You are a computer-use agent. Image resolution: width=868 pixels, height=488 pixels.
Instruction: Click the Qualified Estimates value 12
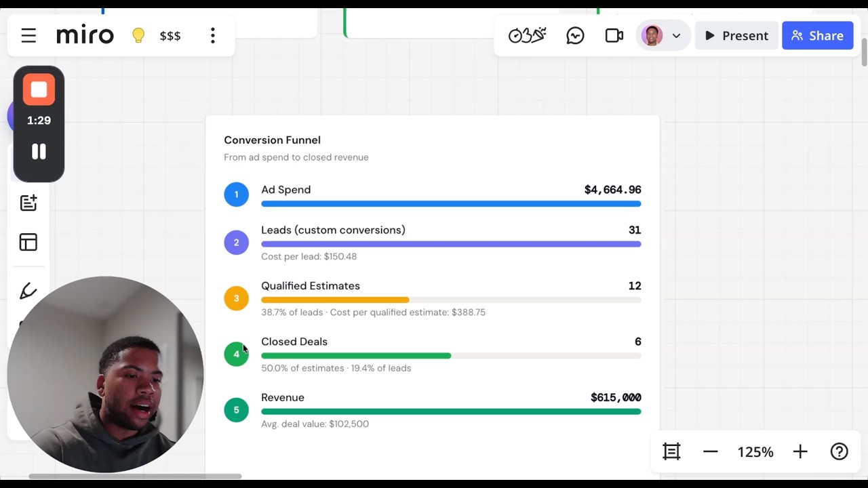(635, 286)
